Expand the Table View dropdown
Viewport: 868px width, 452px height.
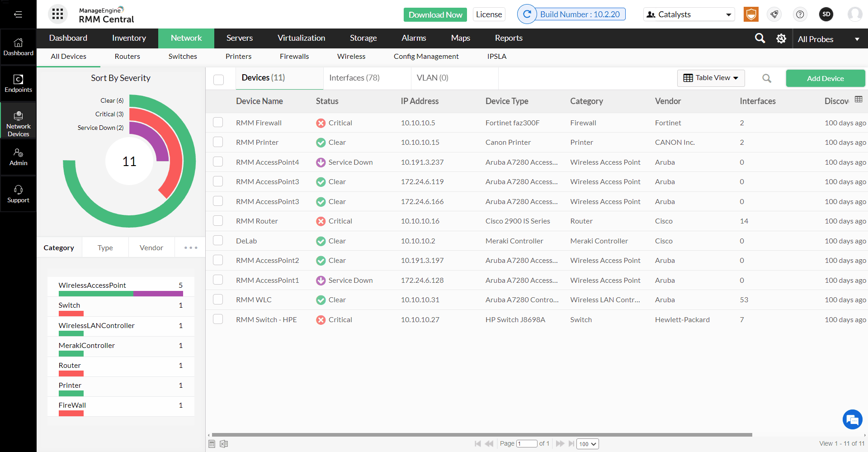click(x=711, y=78)
